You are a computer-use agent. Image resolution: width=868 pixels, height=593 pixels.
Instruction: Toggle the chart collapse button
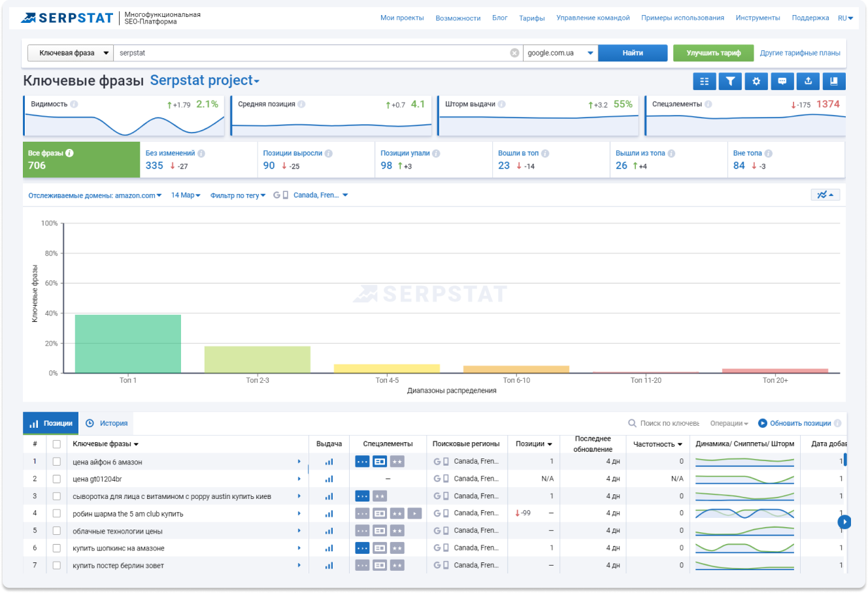[826, 195]
